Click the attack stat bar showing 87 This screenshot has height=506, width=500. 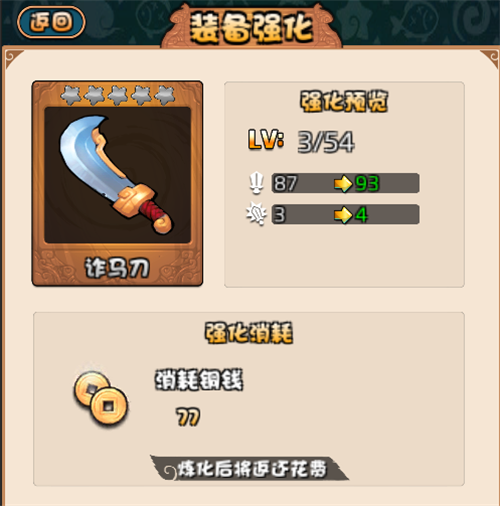(x=345, y=183)
